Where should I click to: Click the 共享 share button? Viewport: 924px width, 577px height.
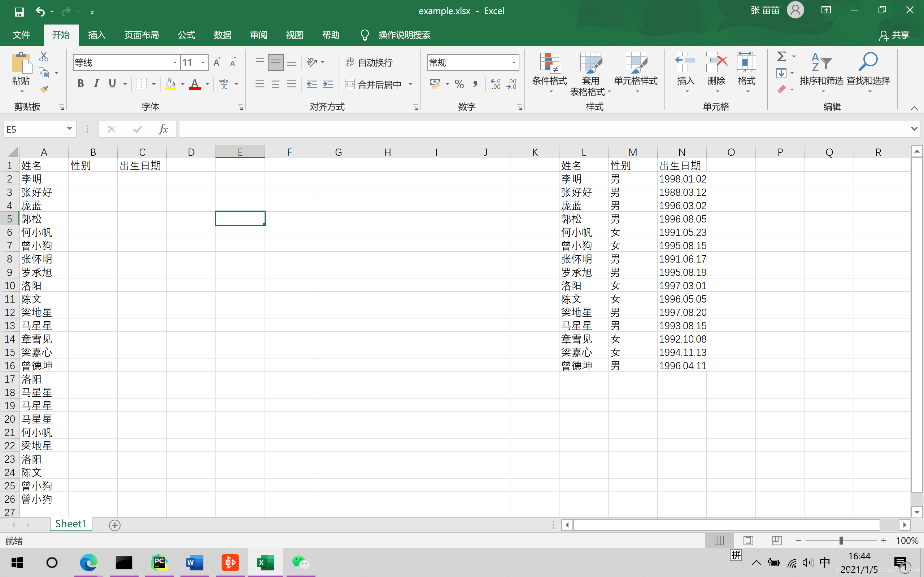(x=894, y=35)
